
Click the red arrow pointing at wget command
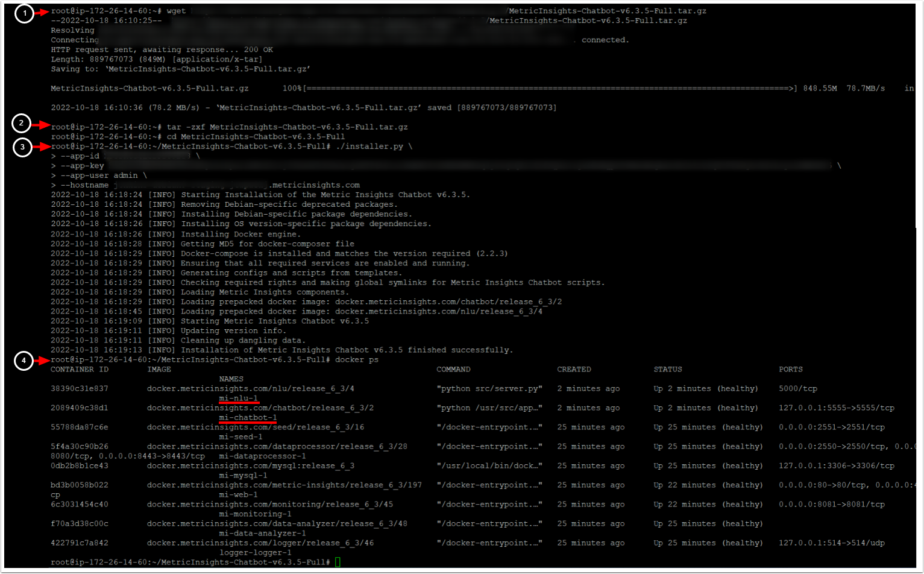41,12
